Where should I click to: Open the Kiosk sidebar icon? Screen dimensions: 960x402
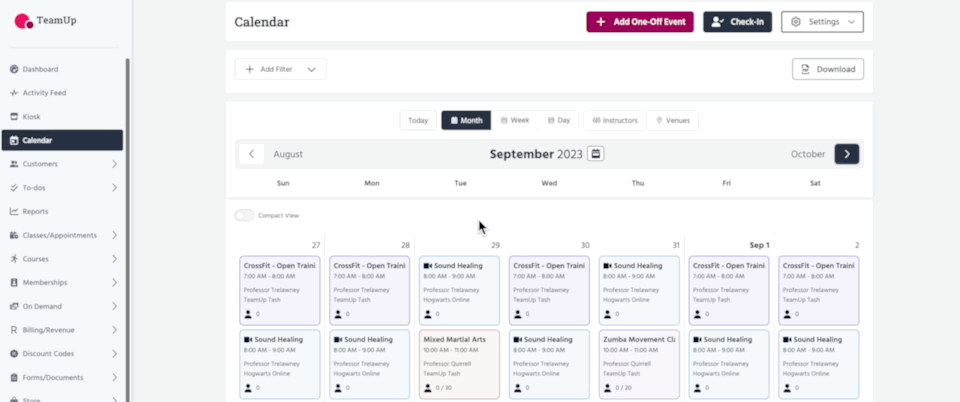14,117
